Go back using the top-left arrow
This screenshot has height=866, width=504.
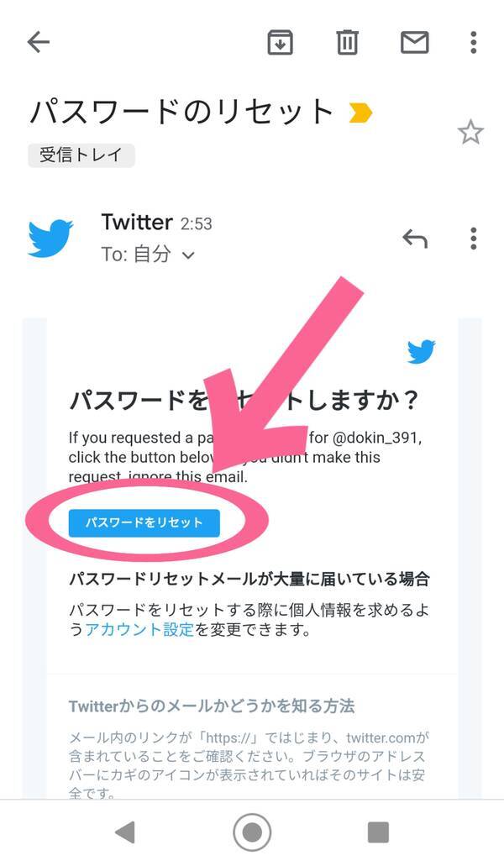pos(39,42)
